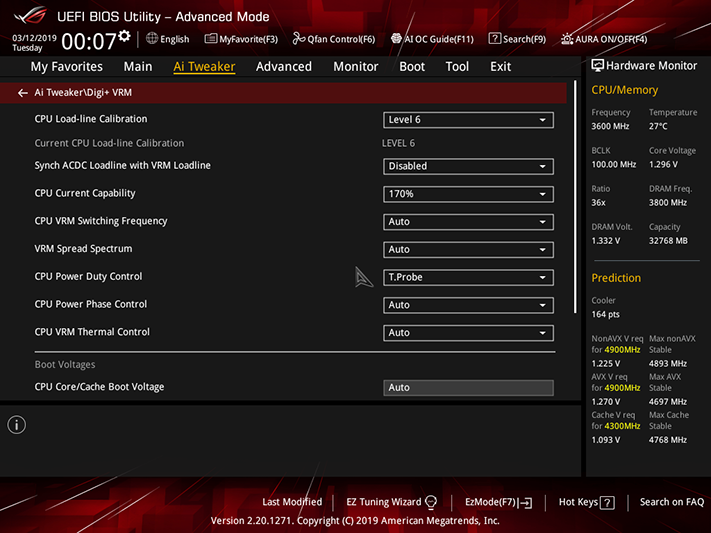Open MyFavorite(F3)
This screenshot has height=533, width=711.
point(241,39)
